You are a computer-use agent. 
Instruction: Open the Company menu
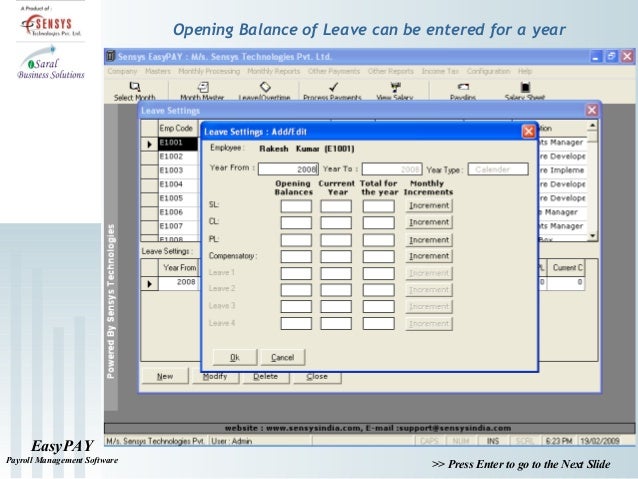tap(122, 71)
